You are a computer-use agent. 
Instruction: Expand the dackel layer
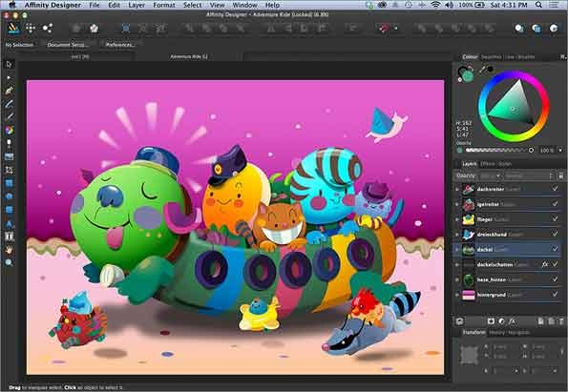pyautogui.click(x=457, y=249)
